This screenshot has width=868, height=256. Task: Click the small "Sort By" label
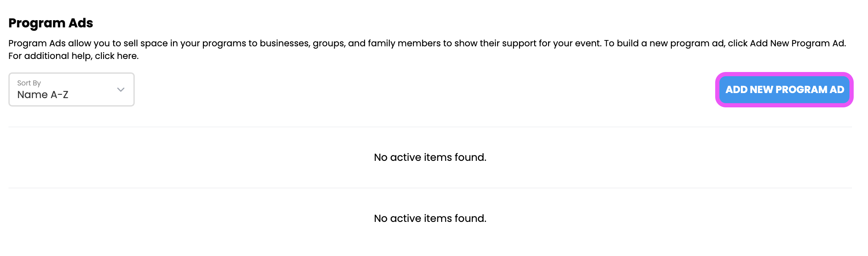click(x=29, y=83)
